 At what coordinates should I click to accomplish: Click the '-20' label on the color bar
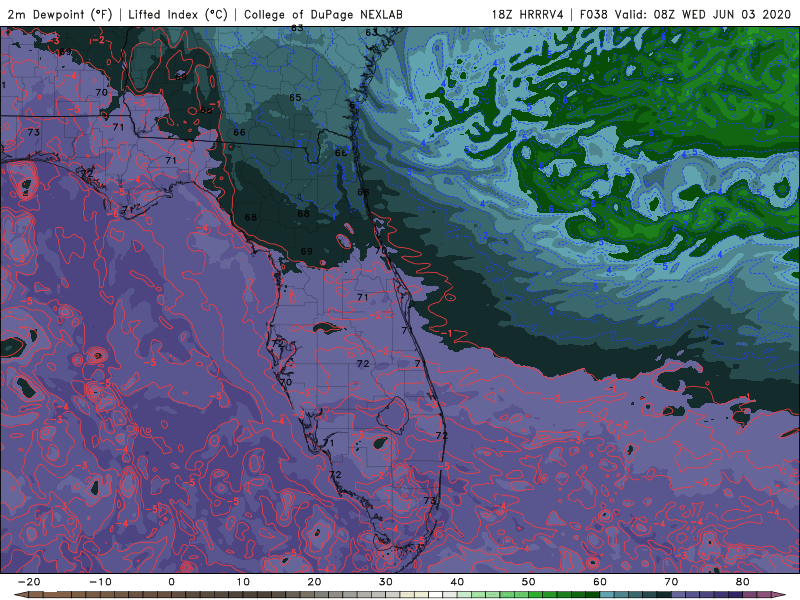click(x=29, y=582)
